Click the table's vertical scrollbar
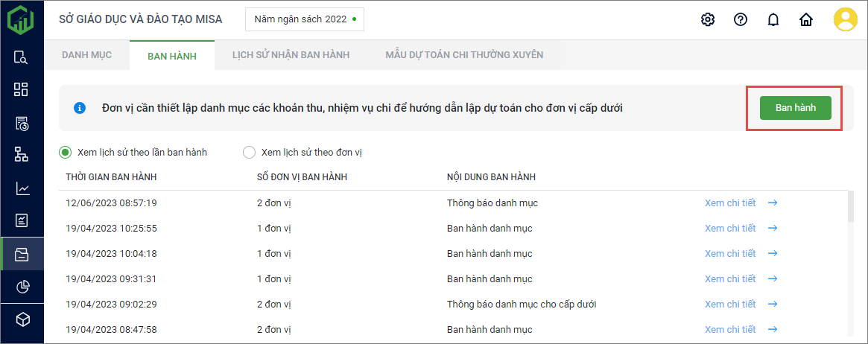Viewport: 868px width, 344px height. tap(851, 207)
